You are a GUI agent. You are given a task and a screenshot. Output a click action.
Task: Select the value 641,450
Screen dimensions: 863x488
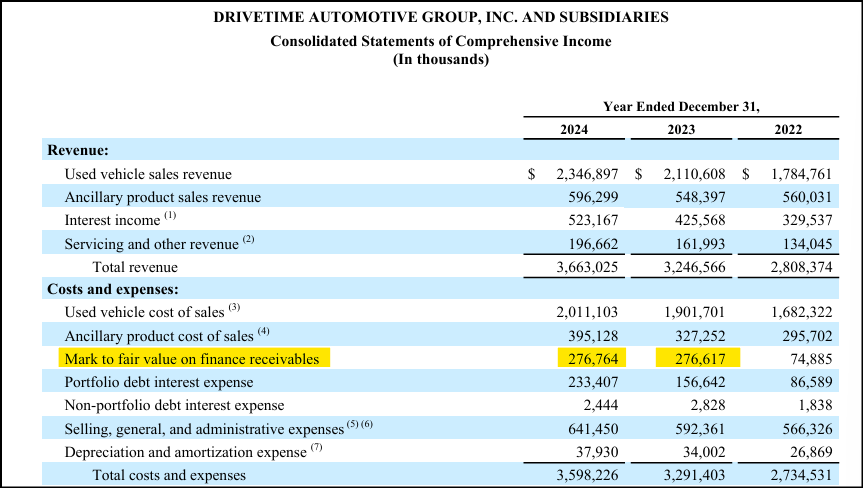pos(593,429)
